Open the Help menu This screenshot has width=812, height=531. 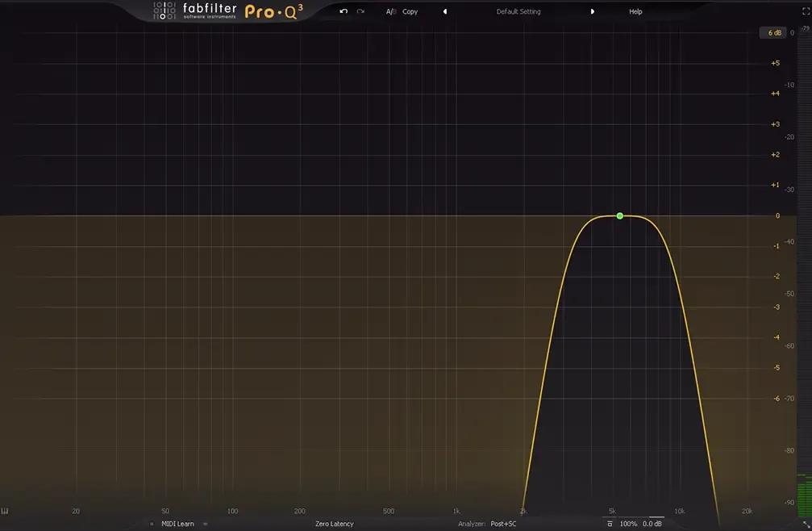pyautogui.click(x=635, y=11)
